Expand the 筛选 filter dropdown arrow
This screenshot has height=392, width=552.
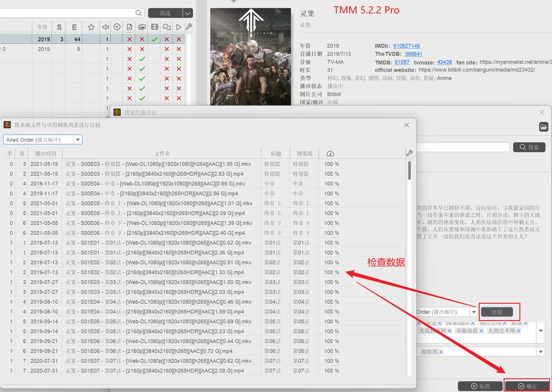188,13
